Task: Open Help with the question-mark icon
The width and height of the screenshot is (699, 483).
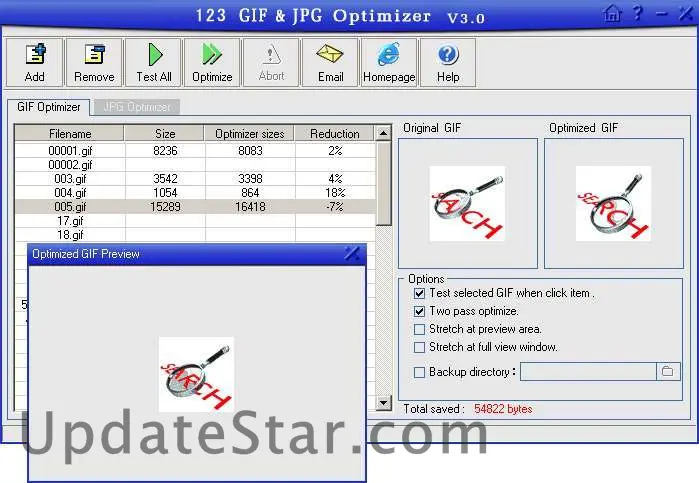Action: [448, 62]
